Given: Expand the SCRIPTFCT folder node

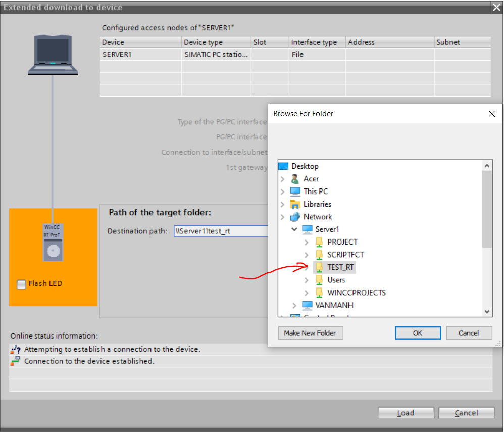Looking at the screenshot, I should [x=307, y=255].
